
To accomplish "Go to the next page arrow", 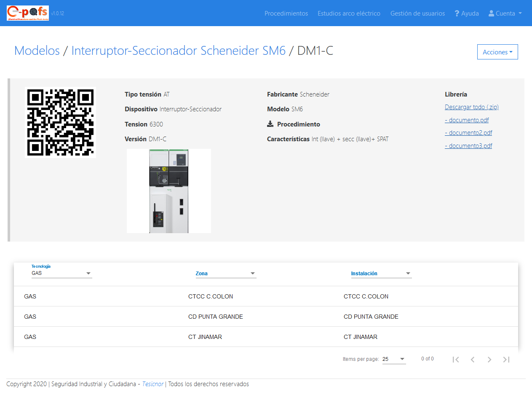I will pyautogui.click(x=489, y=359).
